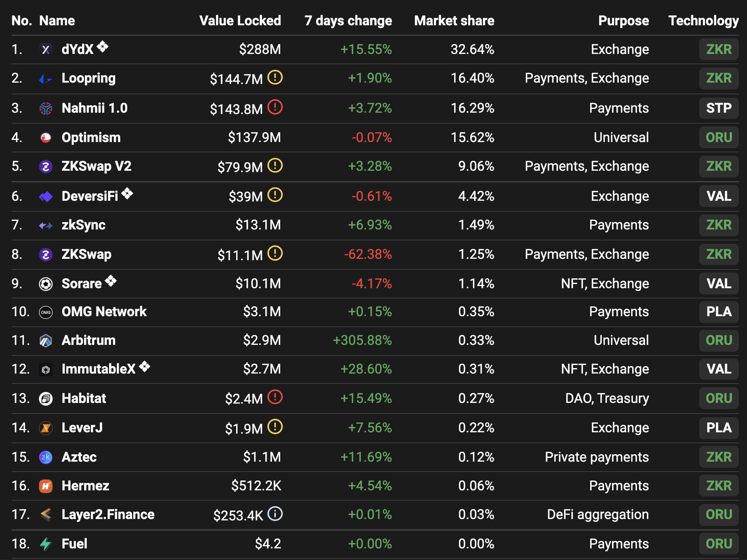Click the dYdX project logo icon
Image resolution: width=747 pixels, height=560 pixels.
pyautogui.click(x=46, y=50)
